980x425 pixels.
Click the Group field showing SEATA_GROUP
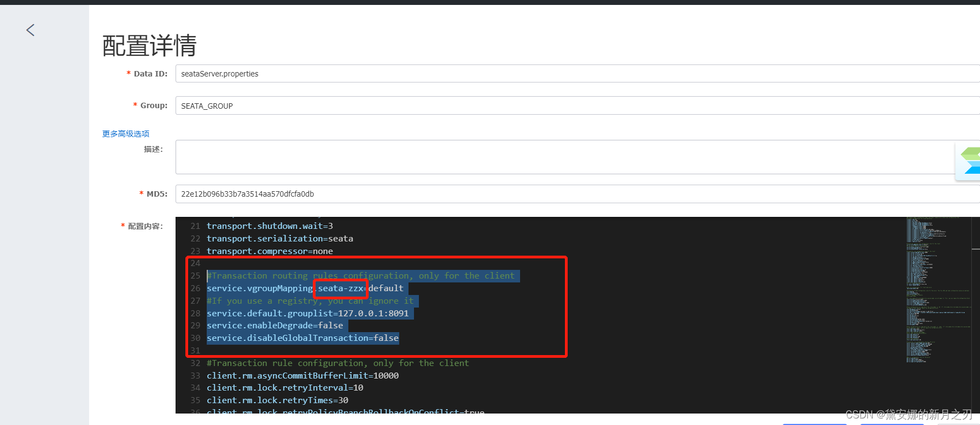tap(577, 105)
